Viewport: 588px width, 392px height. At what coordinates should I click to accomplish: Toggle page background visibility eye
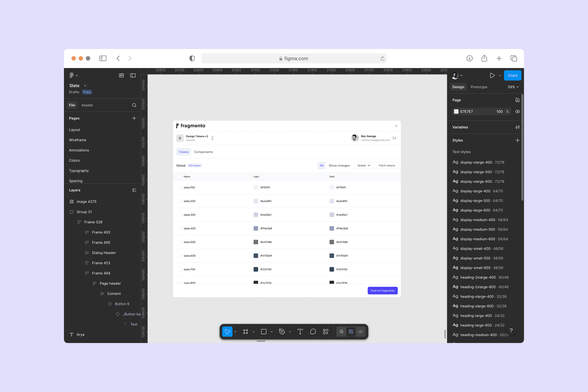517,111
